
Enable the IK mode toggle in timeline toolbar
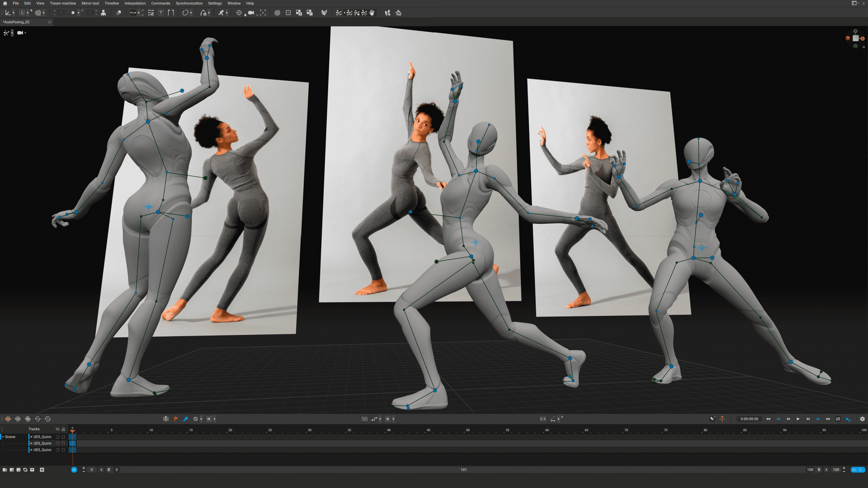point(209,419)
